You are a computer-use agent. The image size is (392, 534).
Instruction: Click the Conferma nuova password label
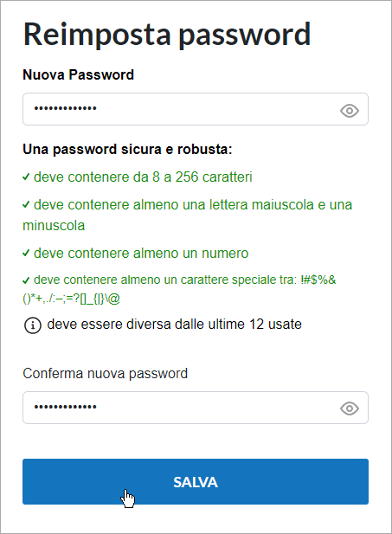pos(106,373)
